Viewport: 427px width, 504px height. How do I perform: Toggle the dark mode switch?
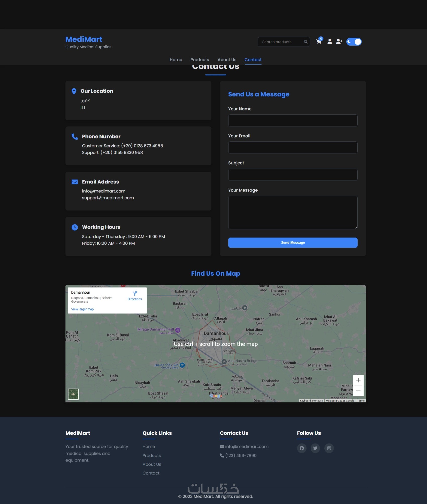(354, 42)
